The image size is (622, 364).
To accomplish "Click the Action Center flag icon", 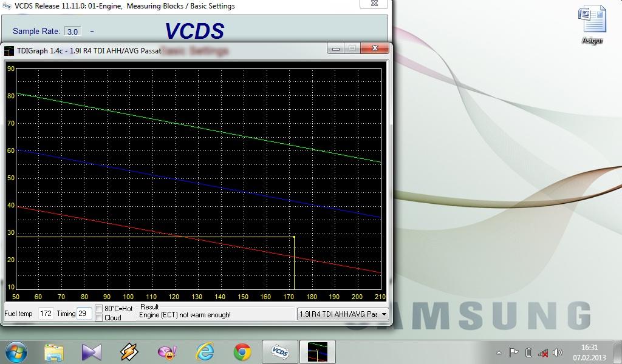I will point(513,352).
